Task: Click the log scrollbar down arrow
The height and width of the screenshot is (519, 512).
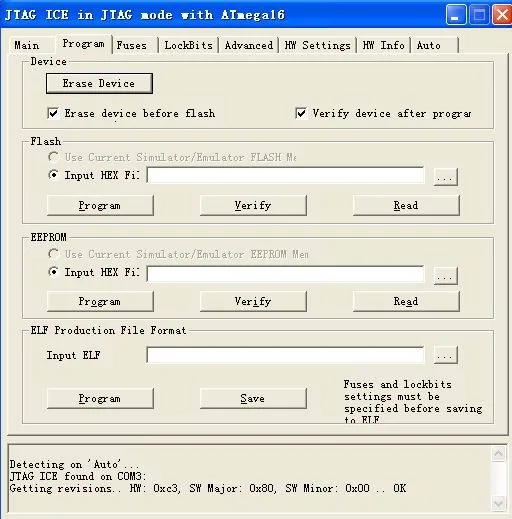Action: click(x=499, y=503)
